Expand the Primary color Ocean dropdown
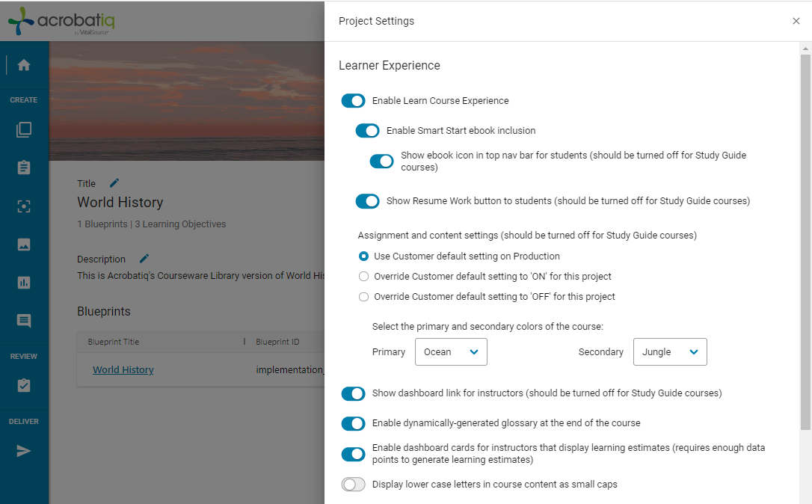812x504 pixels. coord(451,351)
